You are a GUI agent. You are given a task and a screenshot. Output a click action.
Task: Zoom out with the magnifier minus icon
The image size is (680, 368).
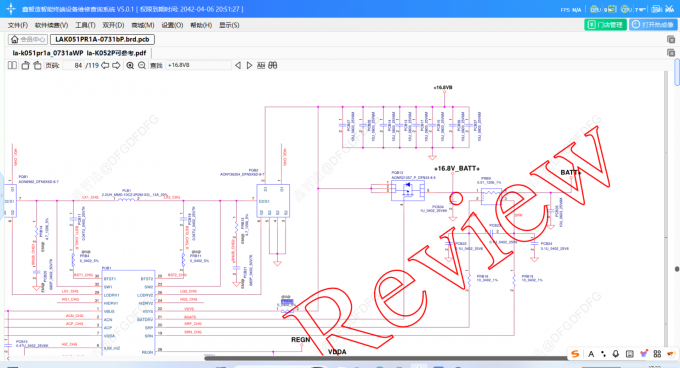(x=142, y=65)
